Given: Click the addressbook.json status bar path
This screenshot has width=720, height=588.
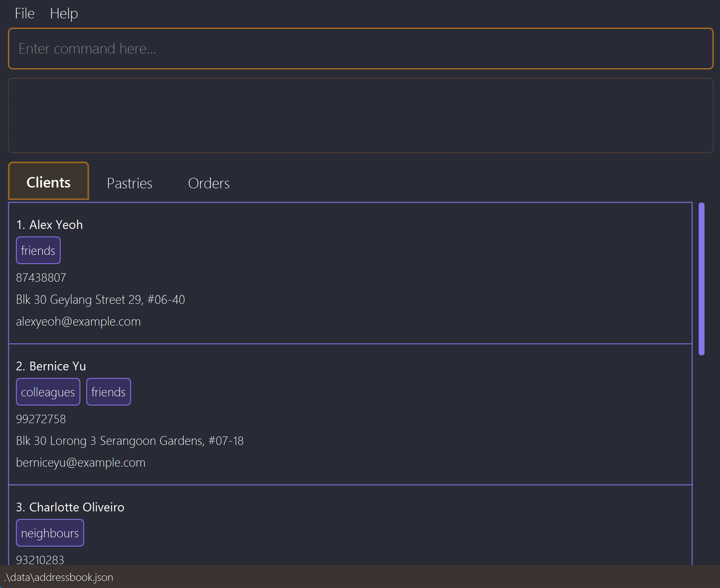Looking at the screenshot, I should 59,577.
